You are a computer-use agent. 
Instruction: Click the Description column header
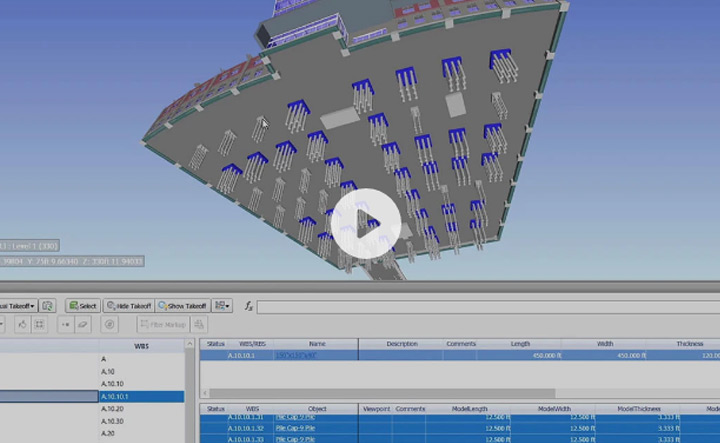[402, 344]
